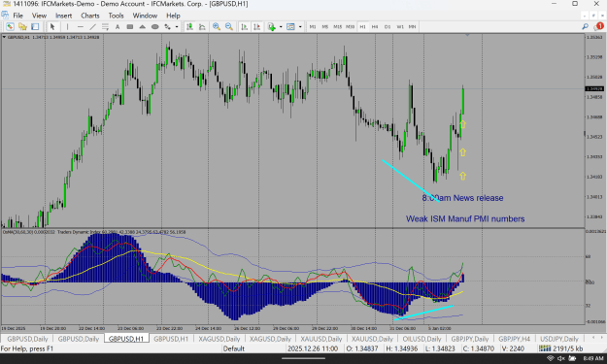Click the Default profile in status bar
The height and width of the screenshot is (364, 607).
pyautogui.click(x=233, y=348)
